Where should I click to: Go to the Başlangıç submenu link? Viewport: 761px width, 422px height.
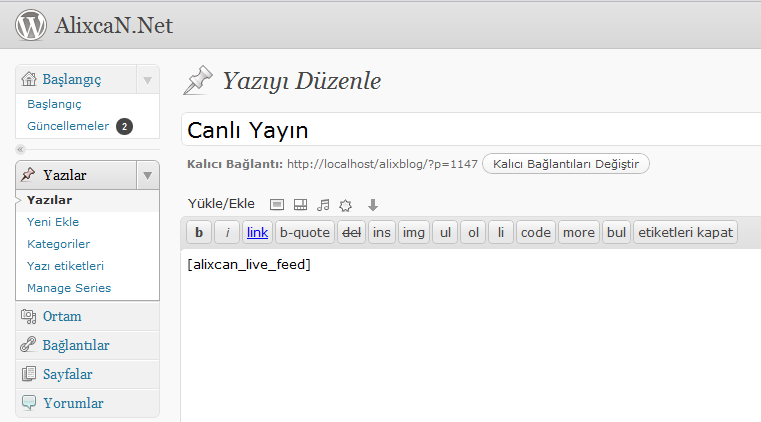(x=54, y=104)
